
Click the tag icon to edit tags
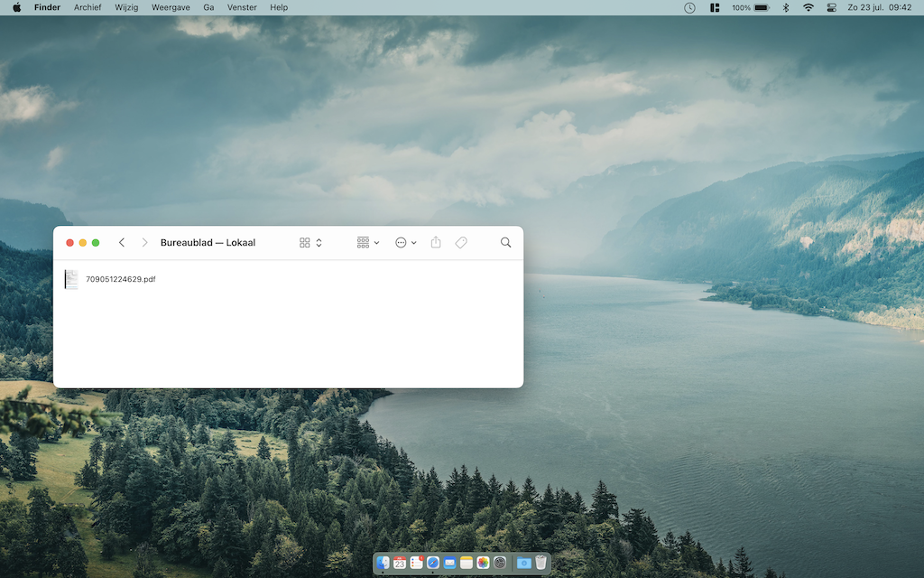461,242
